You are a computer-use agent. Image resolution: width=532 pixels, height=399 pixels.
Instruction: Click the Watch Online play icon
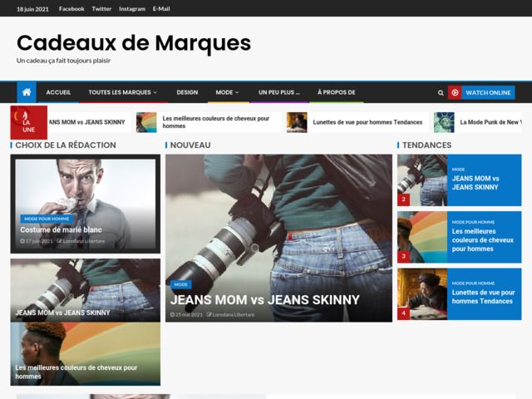(x=455, y=92)
